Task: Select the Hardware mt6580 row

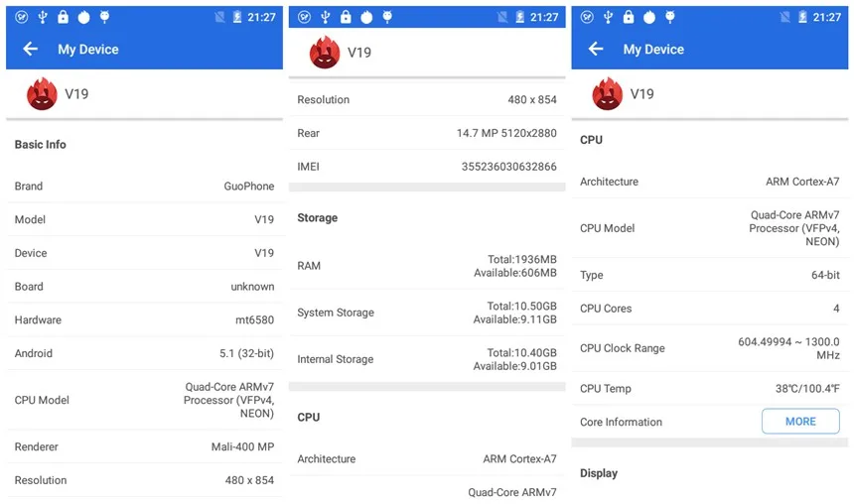Action: (x=144, y=320)
